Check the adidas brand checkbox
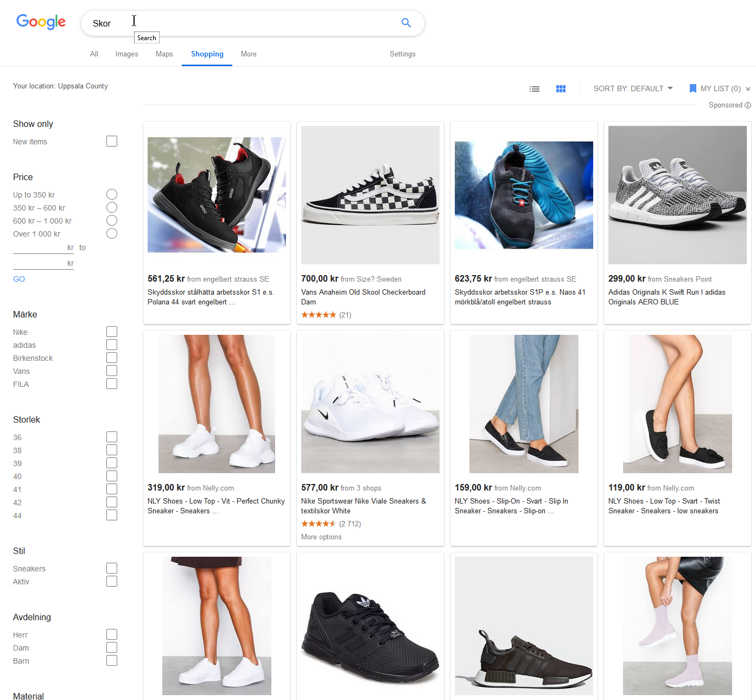This screenshot has width=756, height=700. 112,345
